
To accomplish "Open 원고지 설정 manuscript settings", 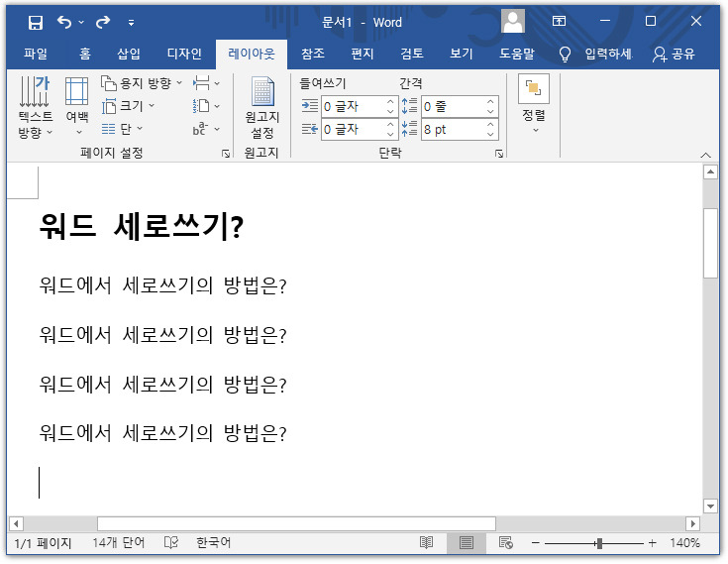I will [x=261, y=108].
